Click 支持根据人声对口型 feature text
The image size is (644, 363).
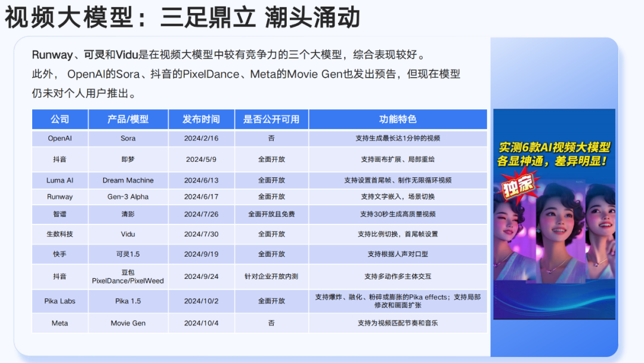click(398, 254)
